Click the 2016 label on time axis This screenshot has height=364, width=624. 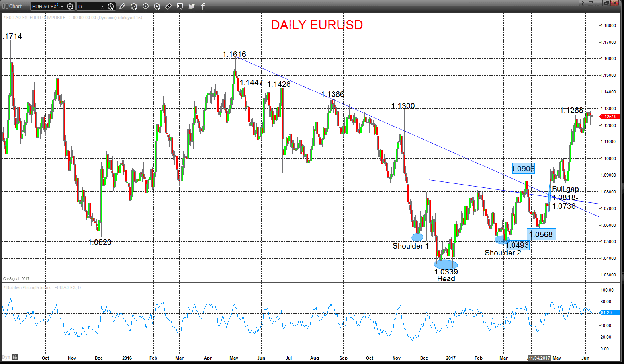click(127, 358)
